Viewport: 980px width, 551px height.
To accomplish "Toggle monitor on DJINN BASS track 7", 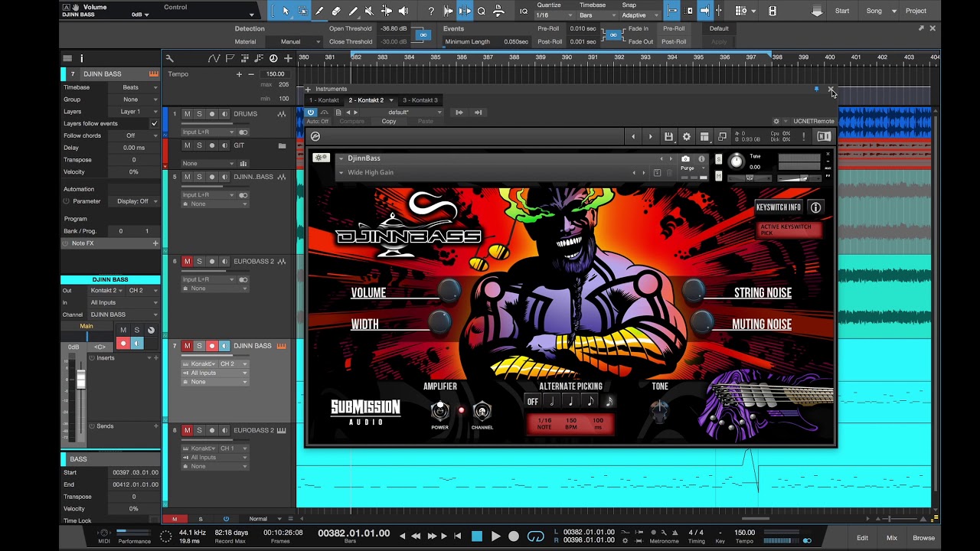I will [224, 346].
